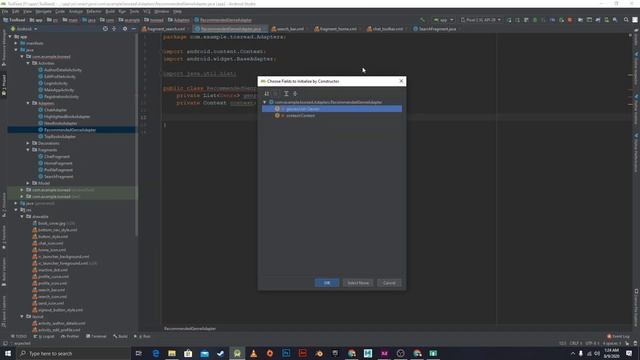Click the expand all icon in the dialog

[x=286, y=93]
